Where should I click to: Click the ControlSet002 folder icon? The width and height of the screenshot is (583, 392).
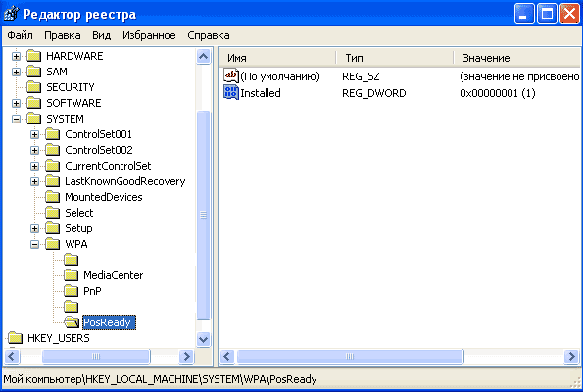53,150
